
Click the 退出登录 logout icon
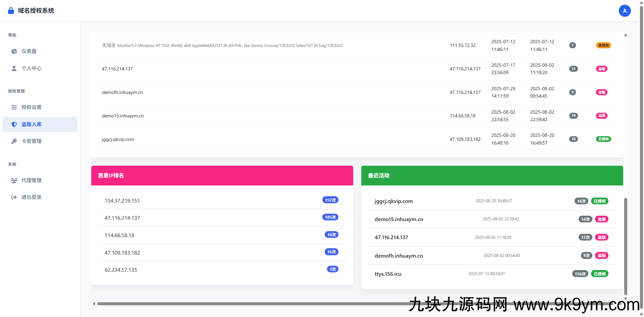14,197
